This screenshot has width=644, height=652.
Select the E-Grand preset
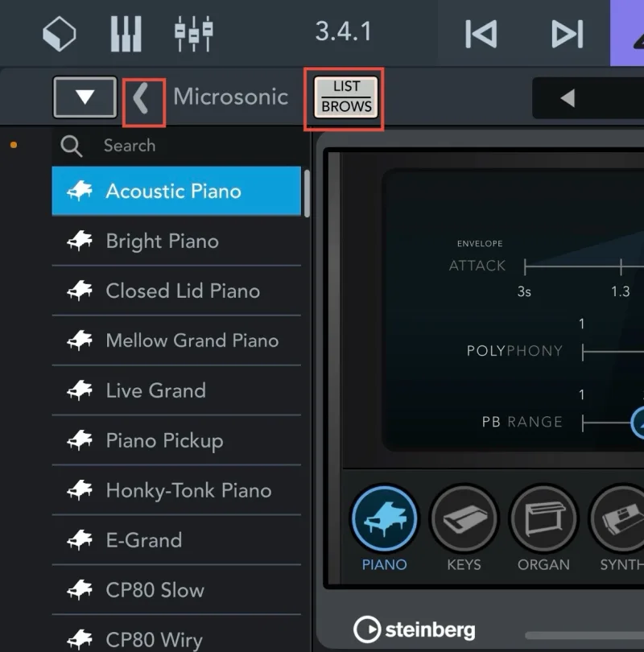point(176,540)
